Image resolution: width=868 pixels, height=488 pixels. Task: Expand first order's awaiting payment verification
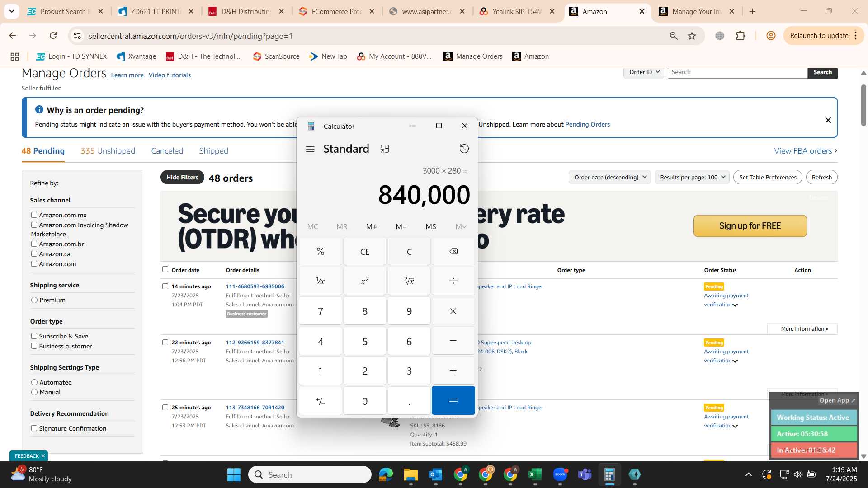click(x=735, y=305)
